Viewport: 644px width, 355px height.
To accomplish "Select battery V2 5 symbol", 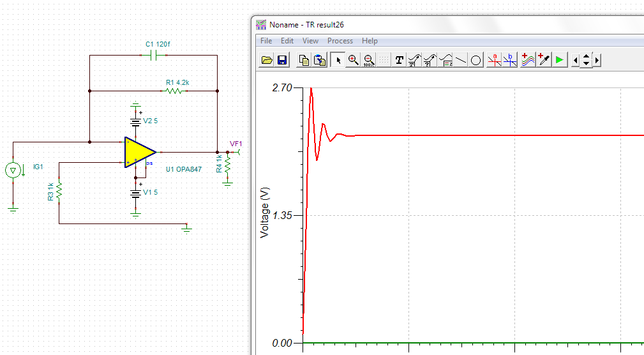I will click(x=135, y=121).
